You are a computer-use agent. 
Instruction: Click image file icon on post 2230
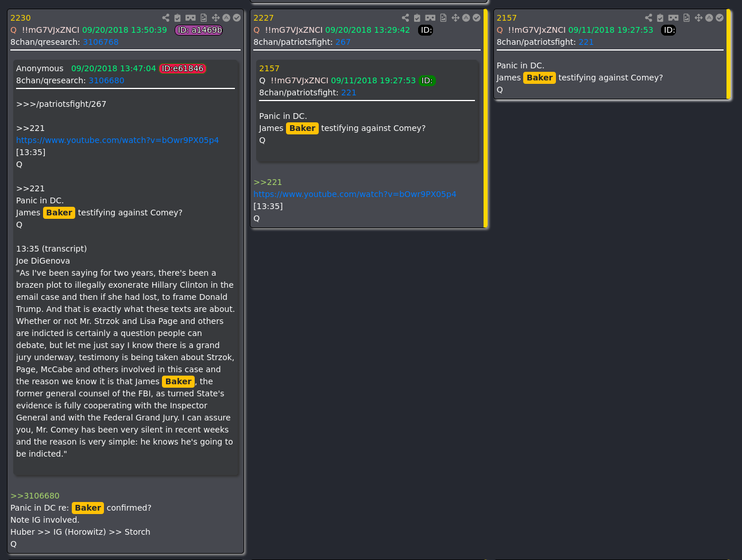[203, 18]
